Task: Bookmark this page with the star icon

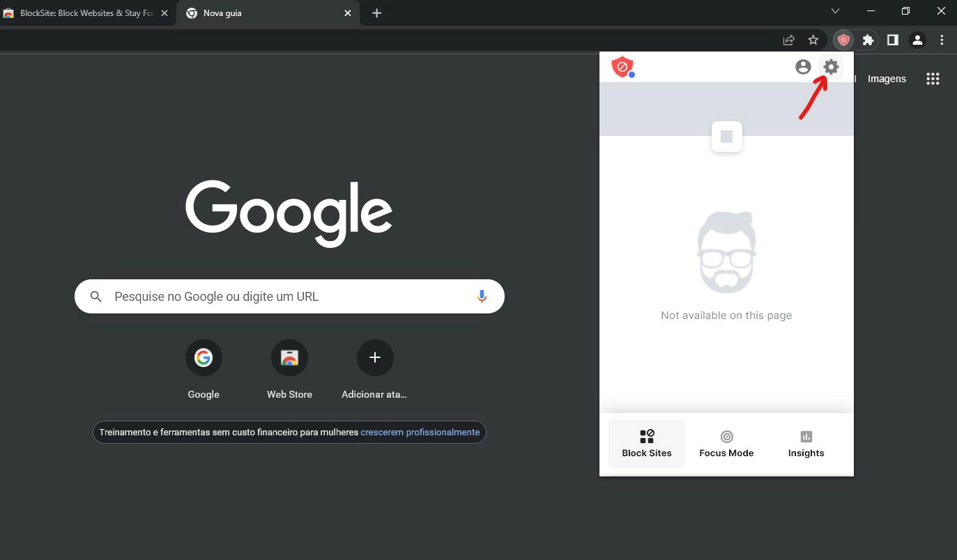Action: click(813, 40)
